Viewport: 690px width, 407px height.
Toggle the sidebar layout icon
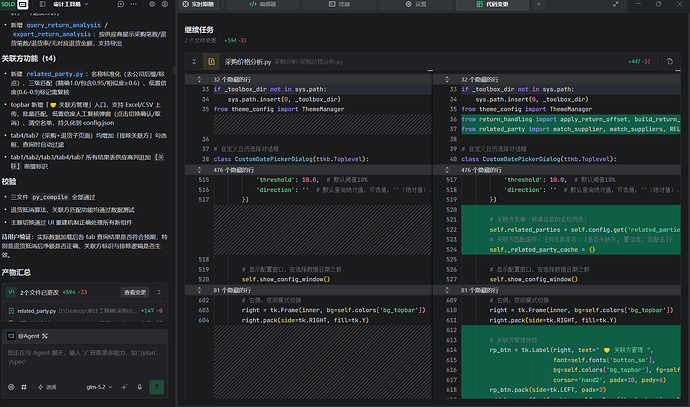[43, 4]
